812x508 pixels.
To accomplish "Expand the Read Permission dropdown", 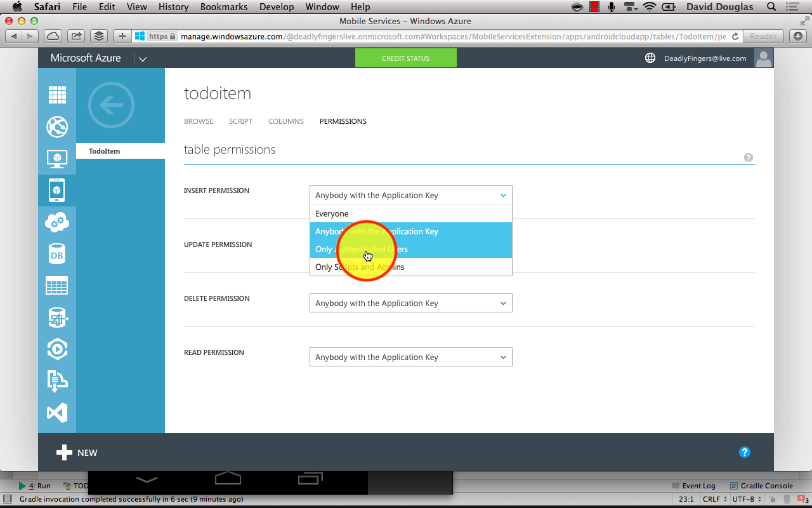I will [x=410, y=357].
